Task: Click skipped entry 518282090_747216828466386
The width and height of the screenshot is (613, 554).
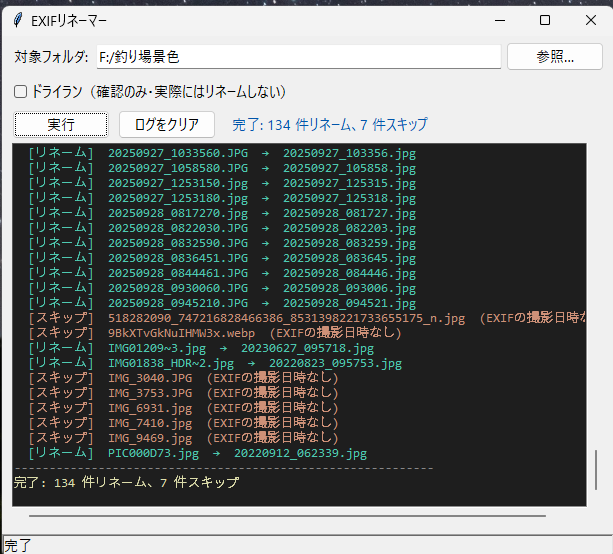Action: tap(307, 318)
